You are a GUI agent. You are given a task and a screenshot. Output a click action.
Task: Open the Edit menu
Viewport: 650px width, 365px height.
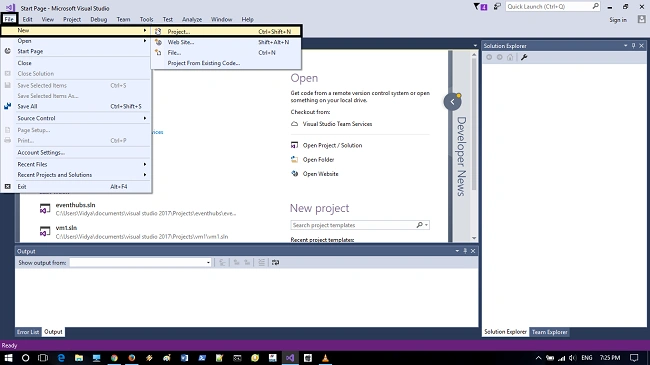point(27,19)
